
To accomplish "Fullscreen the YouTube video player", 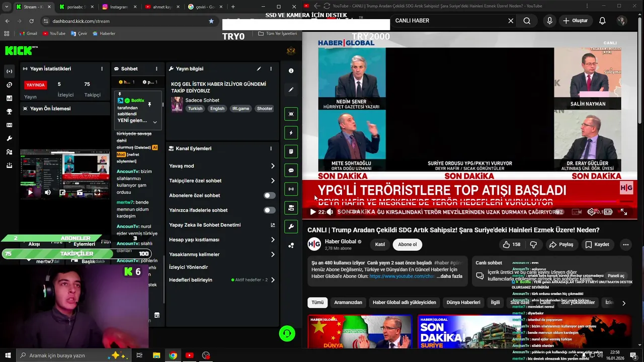I will tap(624, 212).
